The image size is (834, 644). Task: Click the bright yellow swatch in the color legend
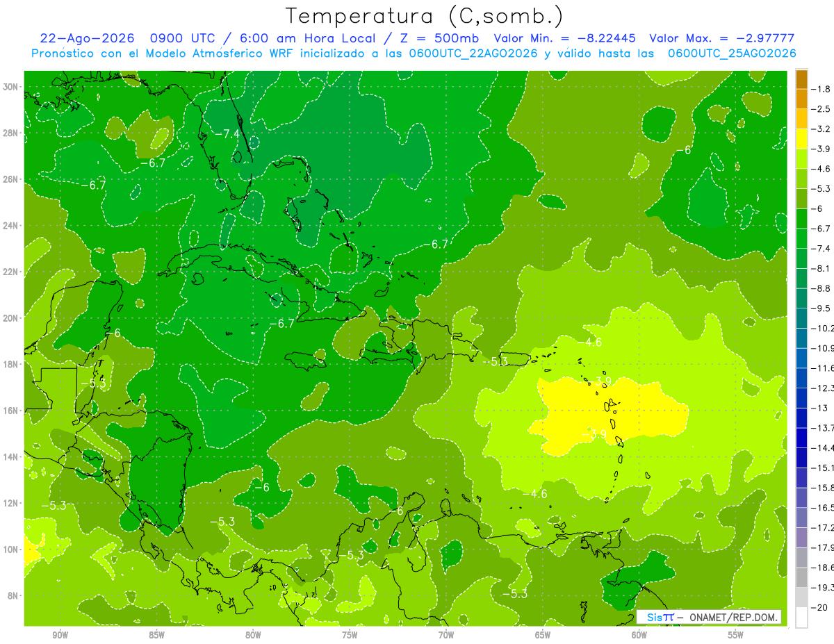[x=801, y=139]
